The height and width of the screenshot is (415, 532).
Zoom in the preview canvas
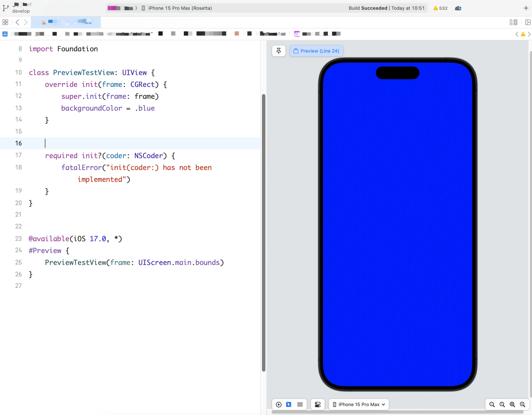tap(522, 405)
